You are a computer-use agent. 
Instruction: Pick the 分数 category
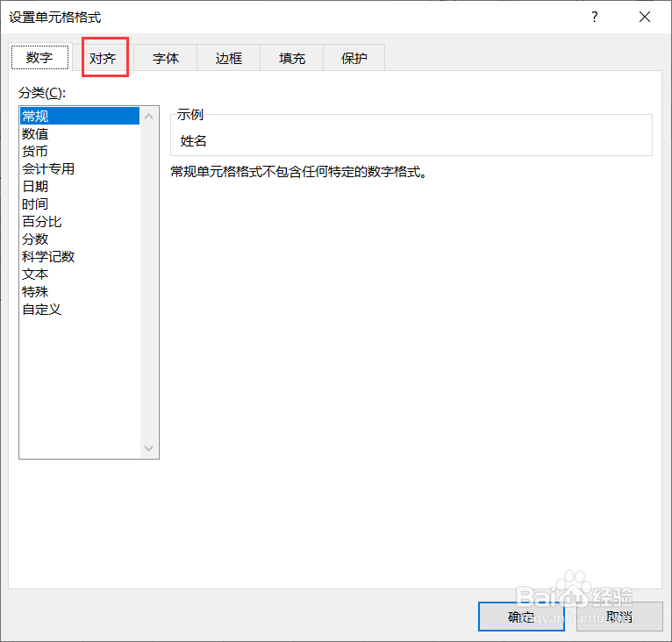[80, 239]
